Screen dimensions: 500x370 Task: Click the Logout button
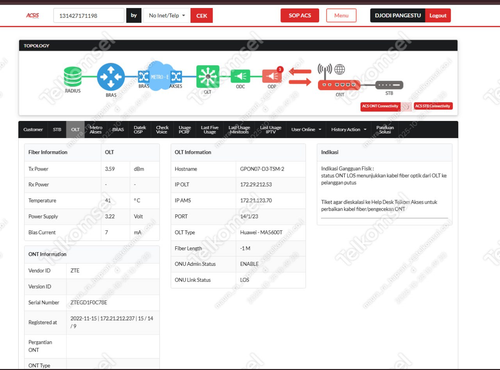coord(438,15)
